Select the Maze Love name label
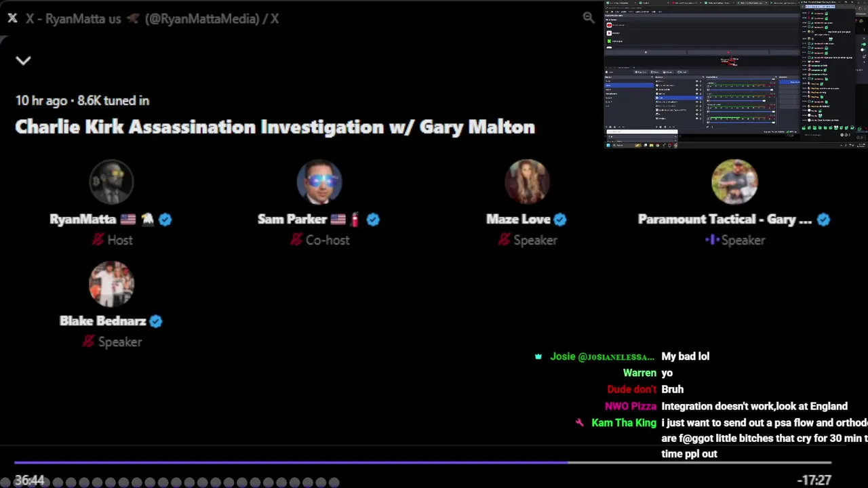The height and width of the screenshot is (488, 868). coord(518,219)
